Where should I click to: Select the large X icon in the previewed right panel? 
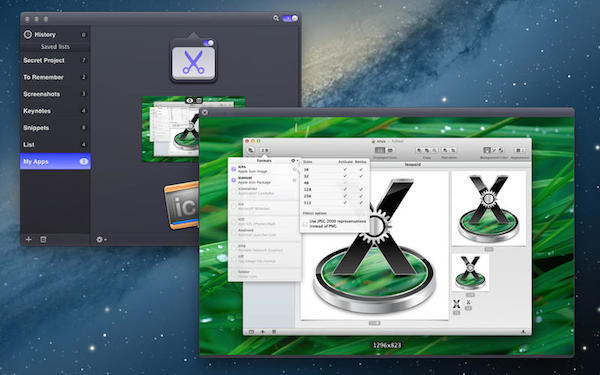[489, 209]
